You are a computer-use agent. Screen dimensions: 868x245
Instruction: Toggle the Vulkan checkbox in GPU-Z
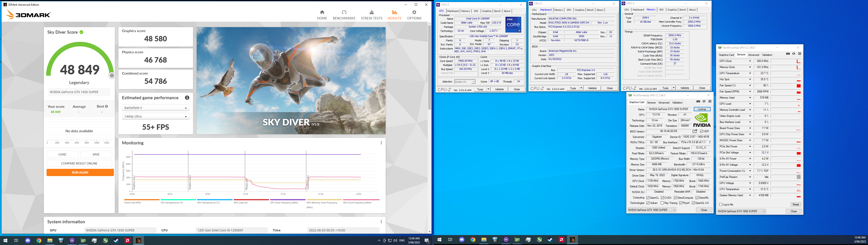[x=648, y=203]
